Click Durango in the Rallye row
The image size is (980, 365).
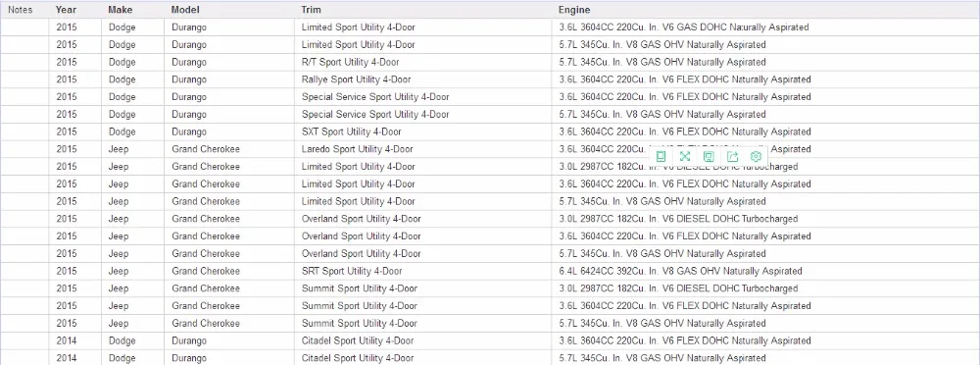[x=189, y=79]
